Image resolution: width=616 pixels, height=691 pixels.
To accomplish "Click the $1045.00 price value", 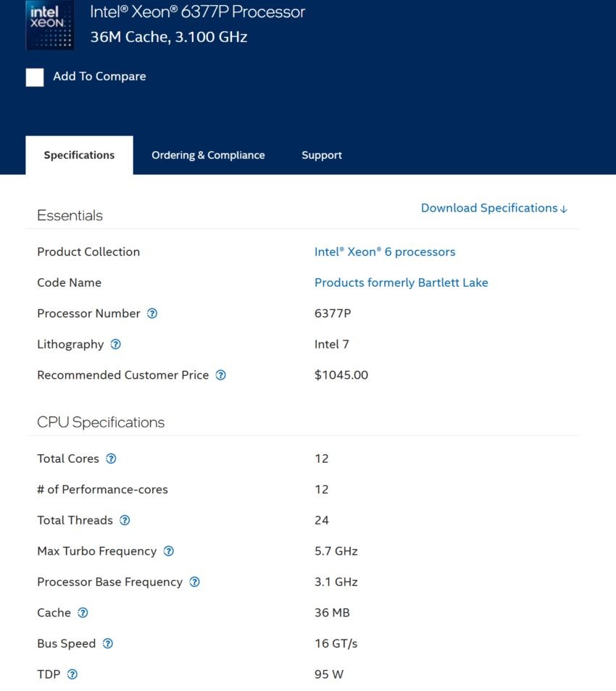I will click(341, 375).
